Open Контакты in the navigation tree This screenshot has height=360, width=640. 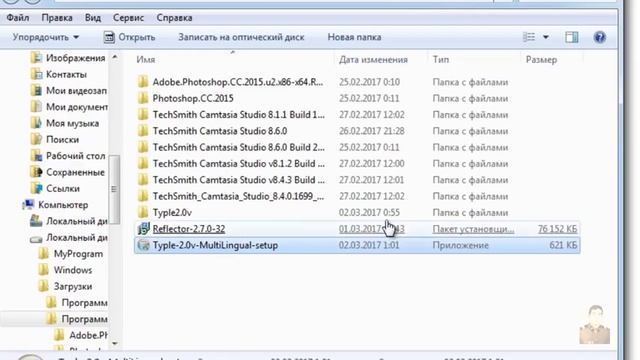(x=66, y=74)
